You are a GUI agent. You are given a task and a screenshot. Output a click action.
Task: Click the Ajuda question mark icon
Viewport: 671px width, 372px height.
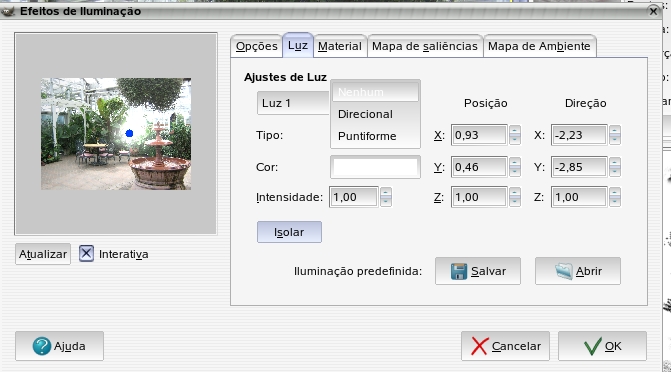click(x=42, y=346)
